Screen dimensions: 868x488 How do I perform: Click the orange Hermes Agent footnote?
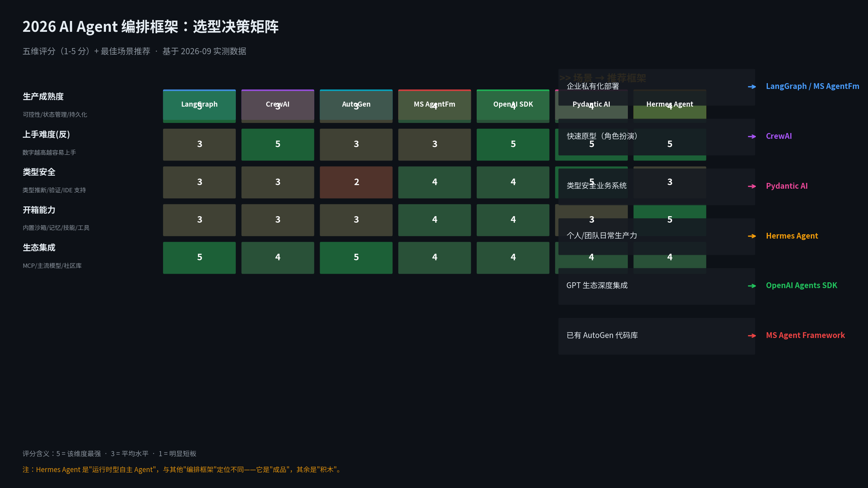(x=183, y=470)
